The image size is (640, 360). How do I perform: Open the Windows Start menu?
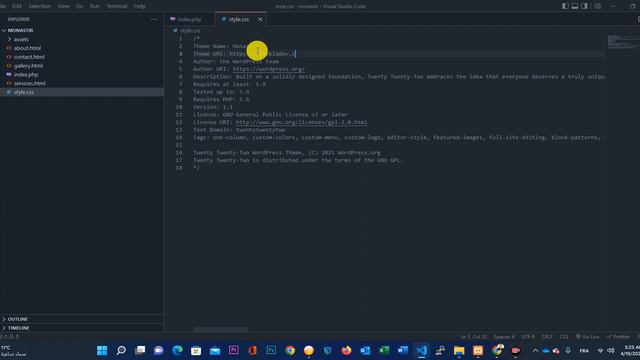(102, 350)
